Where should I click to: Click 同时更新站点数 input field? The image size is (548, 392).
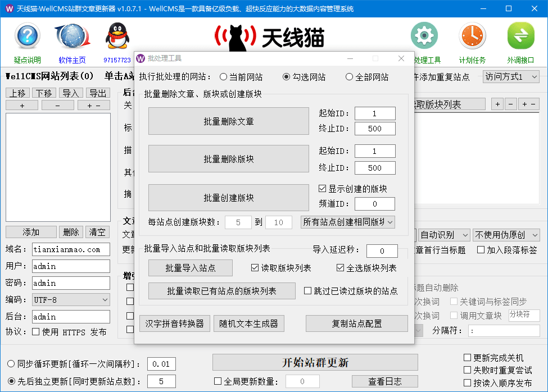(161, 381)
